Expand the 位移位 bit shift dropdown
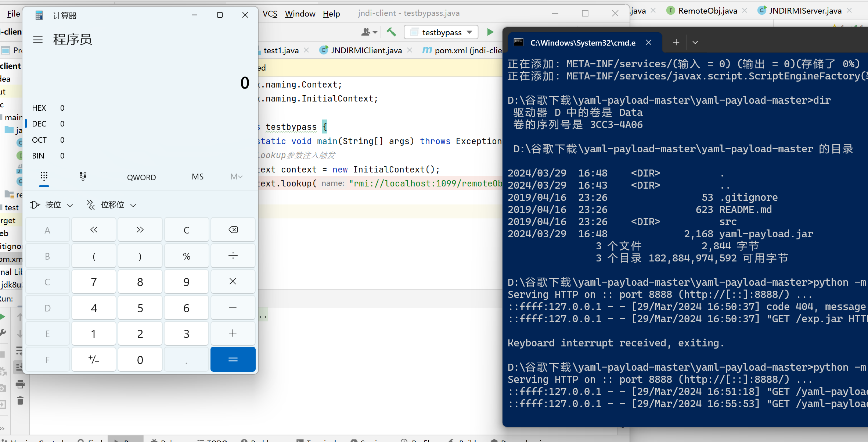This screenshot has width=868, height=442. pyautogui.click(x=111, y=205)
